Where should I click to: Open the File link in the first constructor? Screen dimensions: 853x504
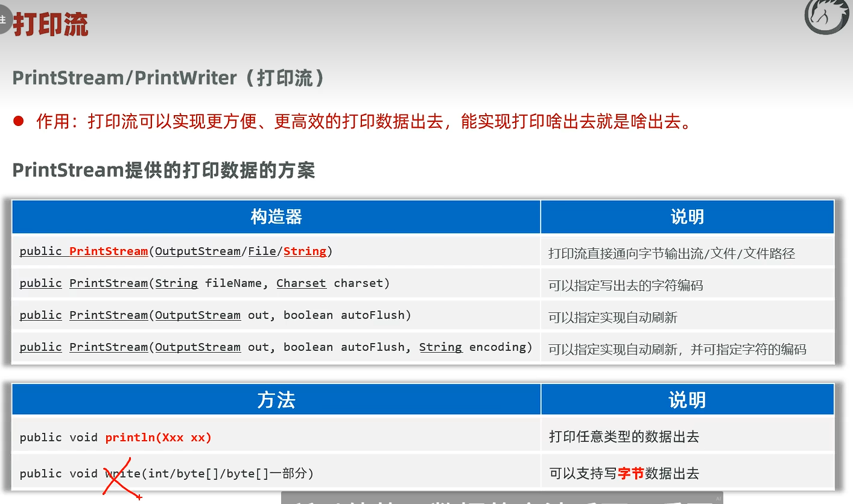point(262,251)
